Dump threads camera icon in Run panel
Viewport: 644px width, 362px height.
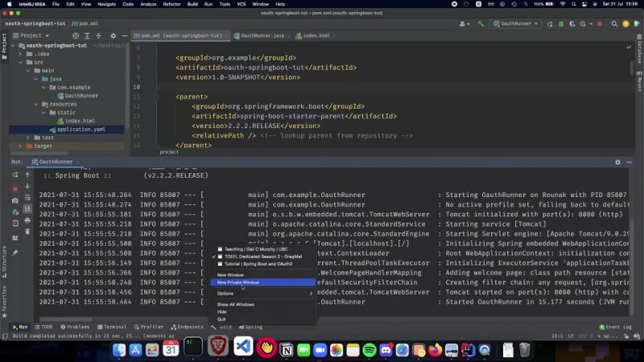(x=15, y=200)
